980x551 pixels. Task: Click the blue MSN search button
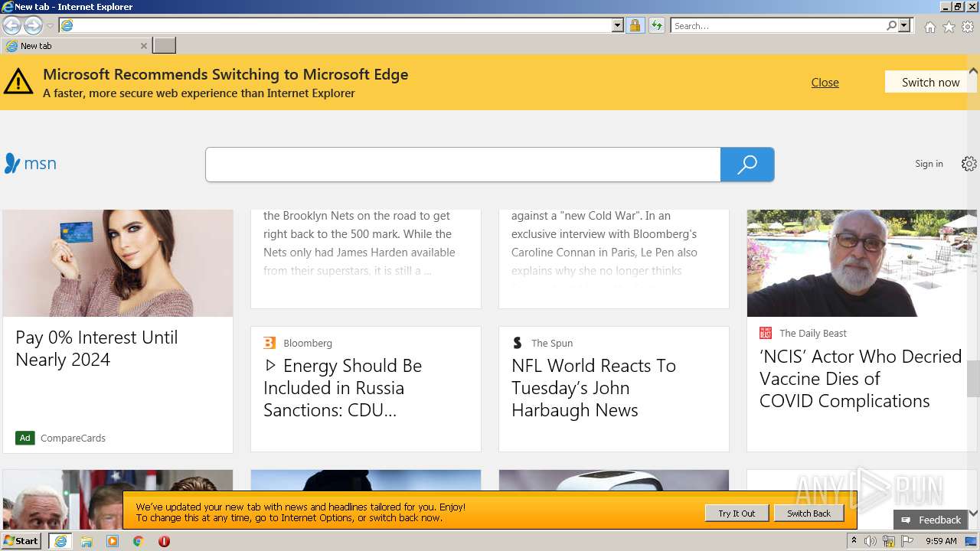(747, 165)
